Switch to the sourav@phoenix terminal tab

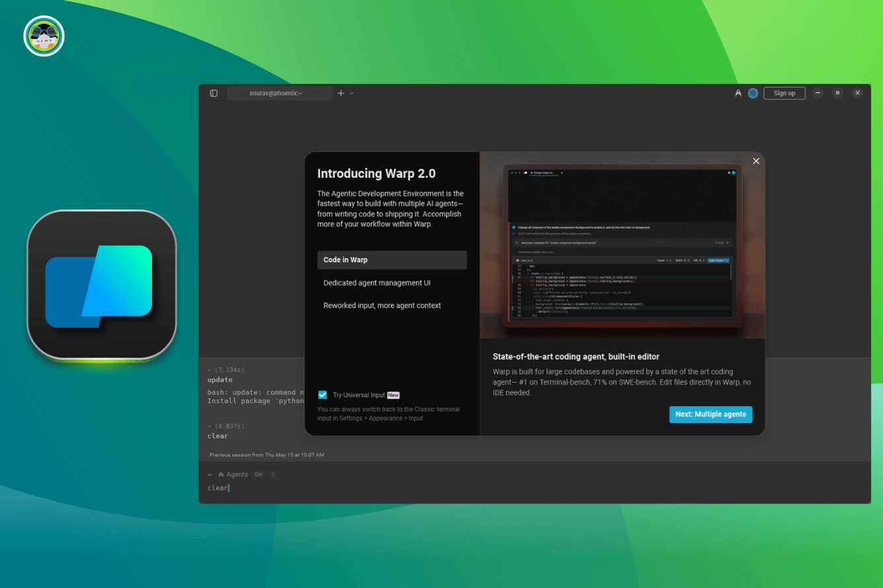coord(280,93)
